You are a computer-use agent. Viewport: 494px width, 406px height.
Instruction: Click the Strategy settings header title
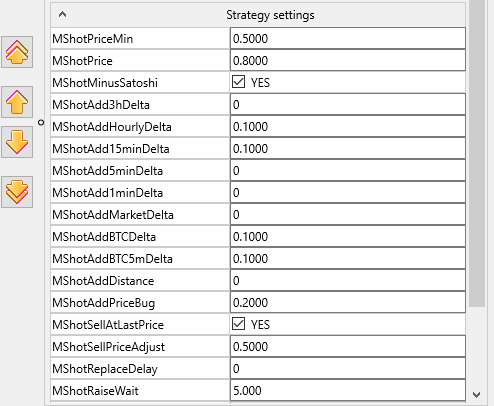(270, 15)
